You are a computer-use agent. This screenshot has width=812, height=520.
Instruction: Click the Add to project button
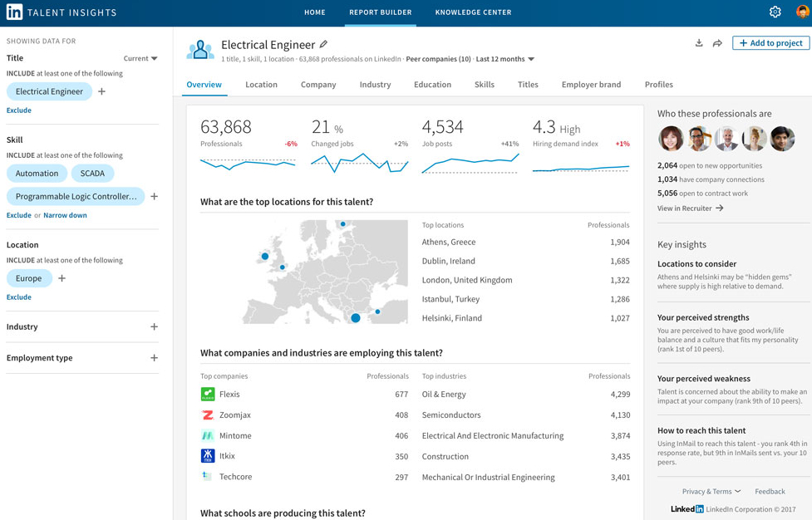(771, 43)
